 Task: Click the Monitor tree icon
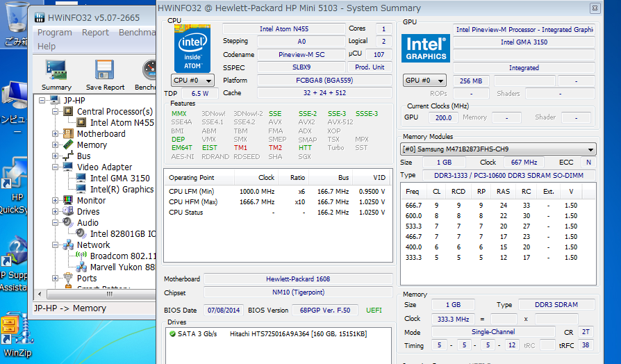click(x=68, y=200)
